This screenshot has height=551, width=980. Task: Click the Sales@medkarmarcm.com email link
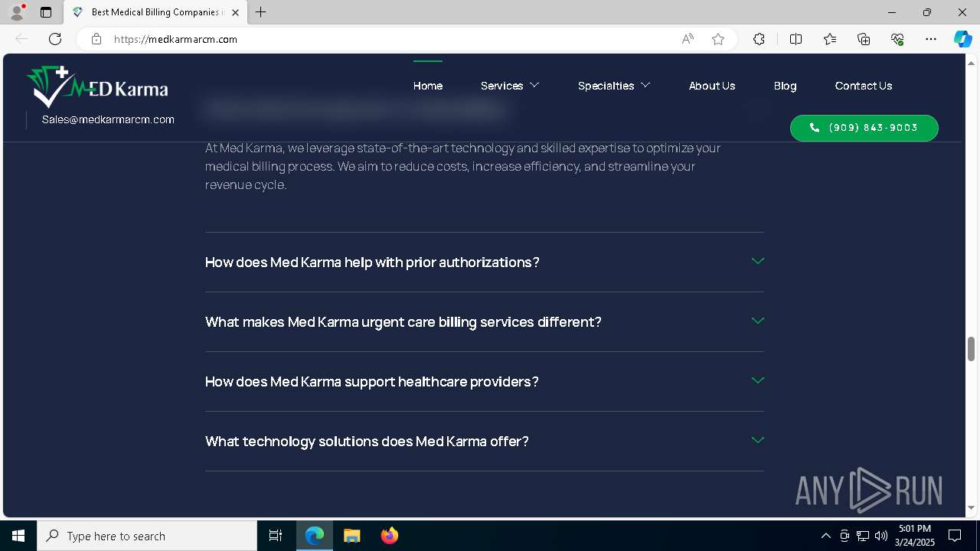[x=108, y=119]
